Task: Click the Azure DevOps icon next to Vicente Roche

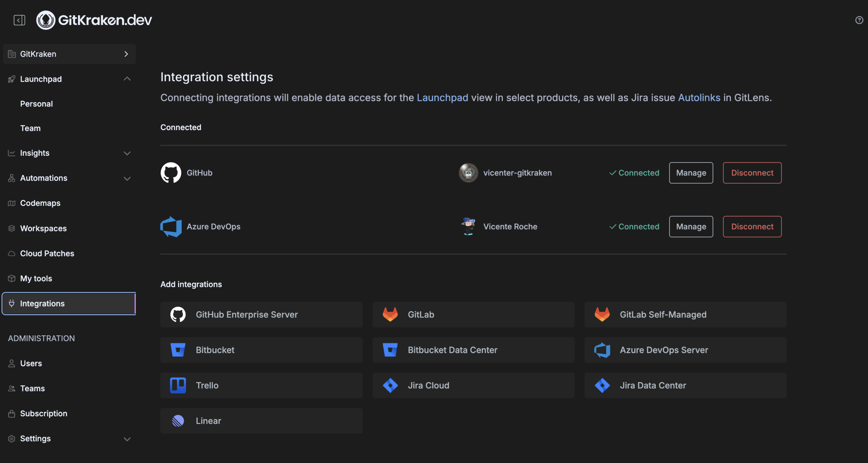Action: (171, 226)
